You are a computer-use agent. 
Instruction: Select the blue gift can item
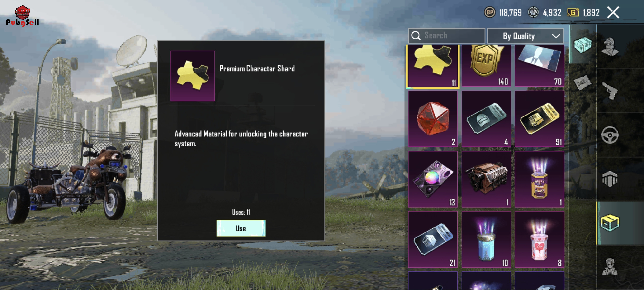coord(486,239)
